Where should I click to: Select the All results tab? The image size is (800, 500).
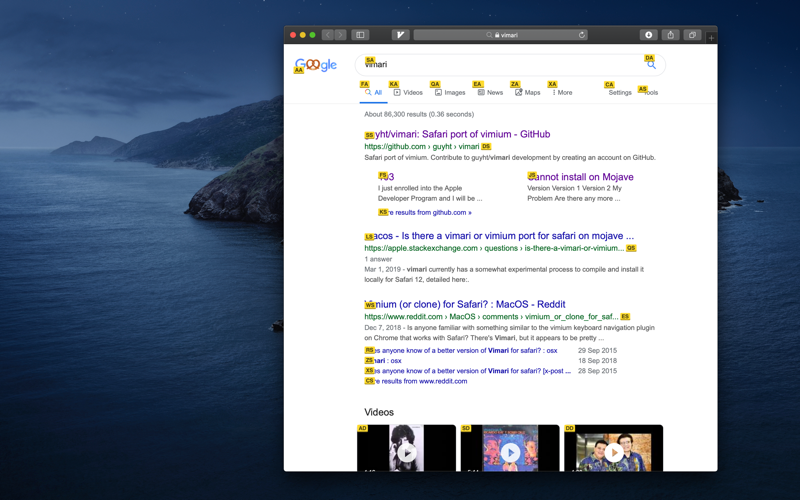coord(373,92)
